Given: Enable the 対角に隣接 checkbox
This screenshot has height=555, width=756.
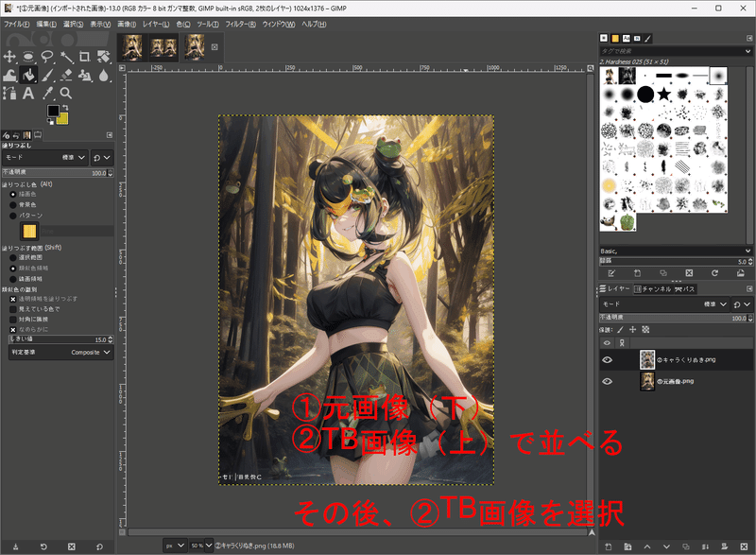Looking at the screenshot, I should click(x=13, y=320).
